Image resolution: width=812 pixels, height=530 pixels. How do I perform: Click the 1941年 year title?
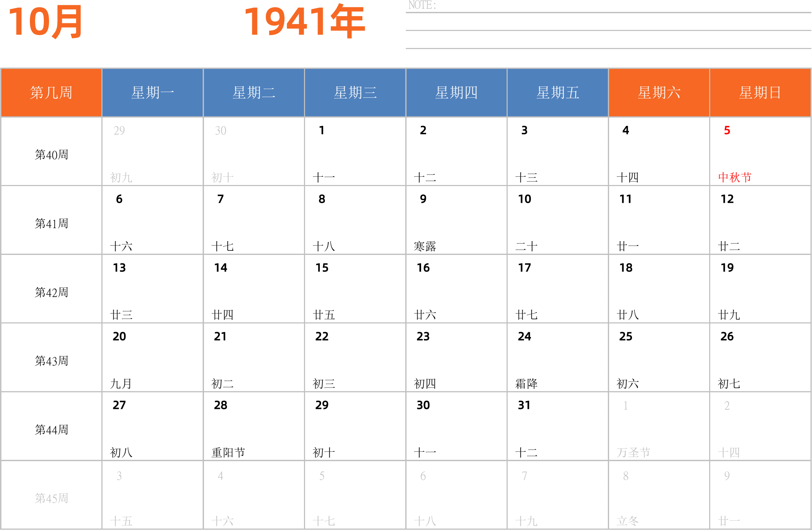[x=304, y=22]
